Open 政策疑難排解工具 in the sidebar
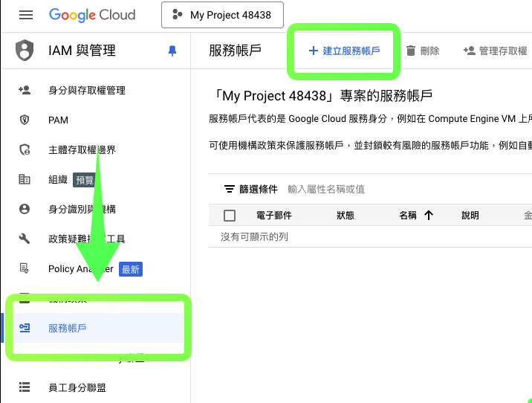The height and width of the screenshot is (403, 532). [86, 239]
